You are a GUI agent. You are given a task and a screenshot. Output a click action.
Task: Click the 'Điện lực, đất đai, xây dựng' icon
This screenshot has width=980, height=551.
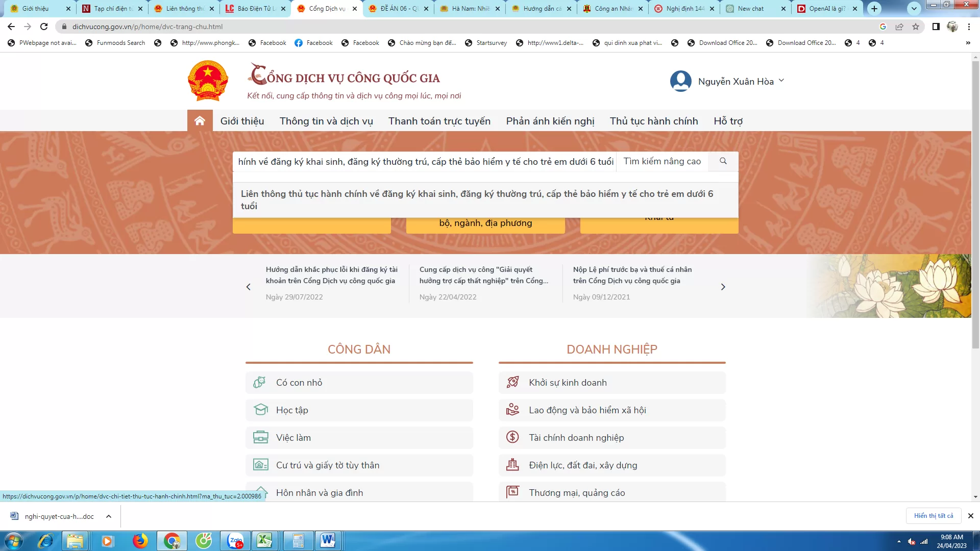pos(512,465)
